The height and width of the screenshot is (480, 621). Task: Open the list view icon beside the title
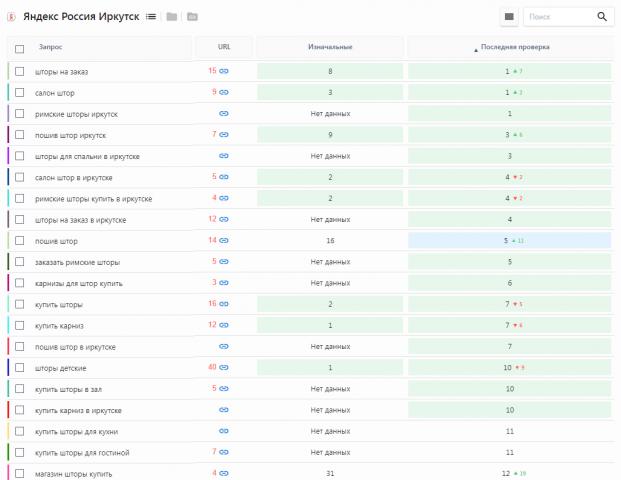[x=150, y=17]
